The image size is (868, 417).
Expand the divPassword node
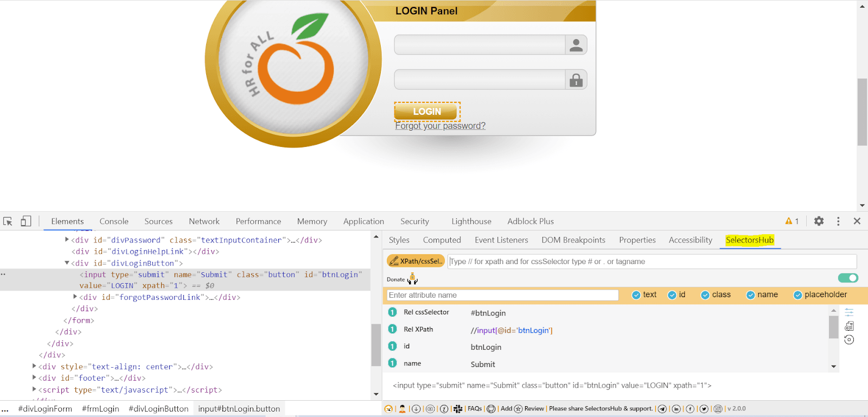click(67, 240)
